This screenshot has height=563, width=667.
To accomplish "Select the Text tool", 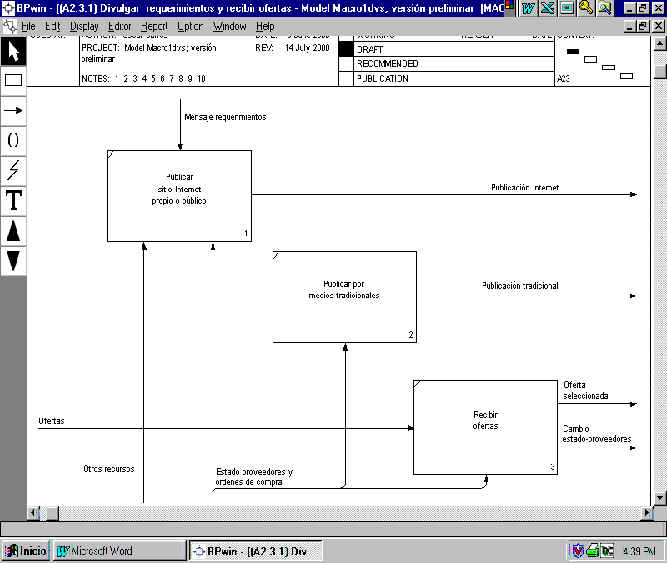I will [x=14, y=200].
